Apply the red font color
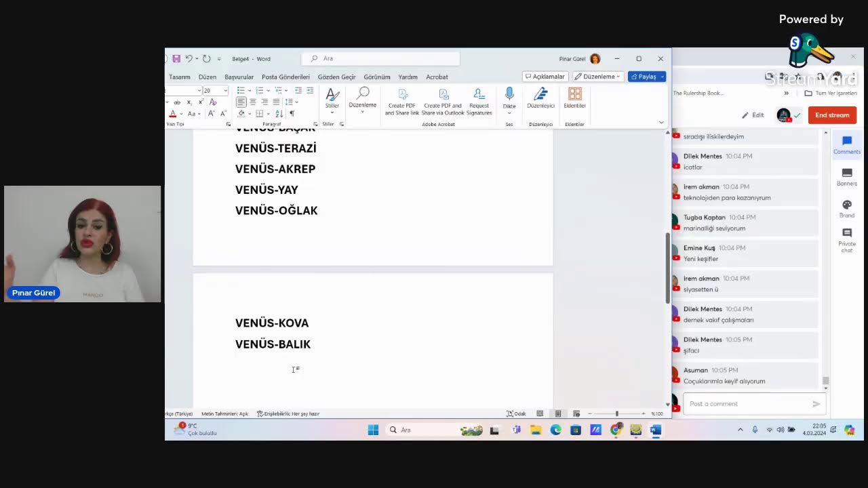 tap(173, 113)
